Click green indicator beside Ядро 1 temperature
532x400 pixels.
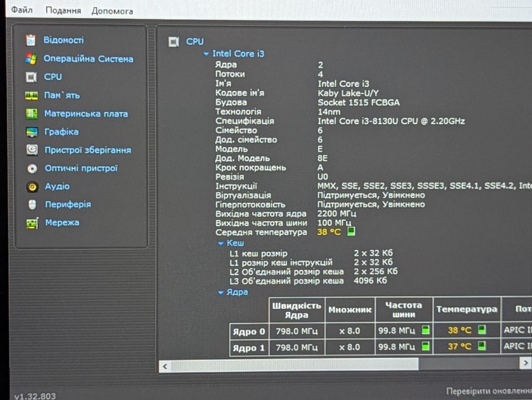(481, 346)
